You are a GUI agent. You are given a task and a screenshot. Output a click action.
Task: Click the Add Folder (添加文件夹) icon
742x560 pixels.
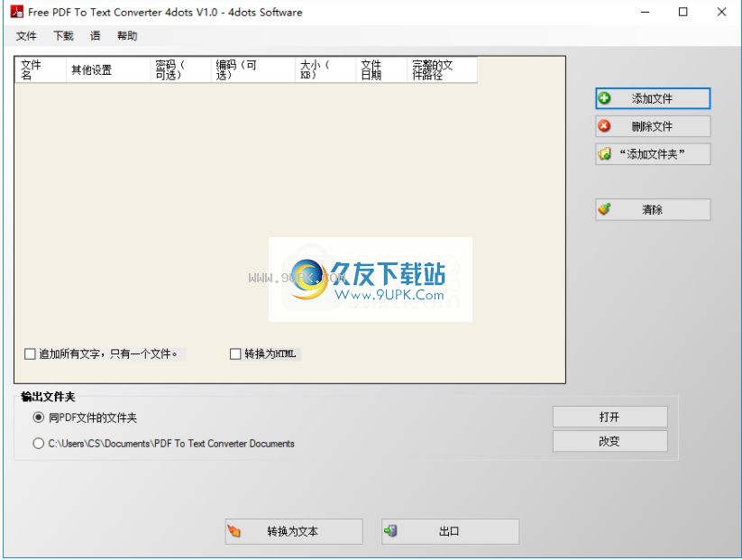(604, 154)
